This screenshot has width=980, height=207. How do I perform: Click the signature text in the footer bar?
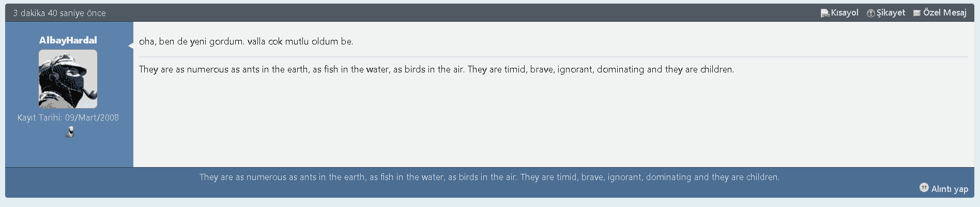(x=489, y=177)
